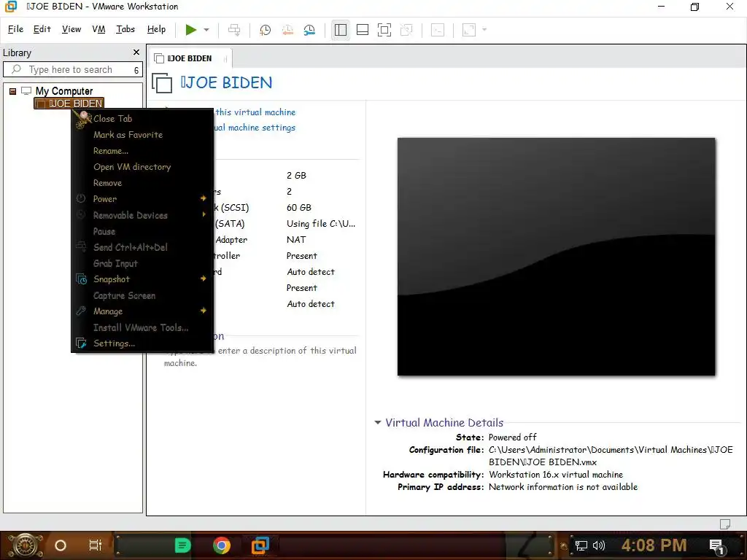Click the console view toolbar icon
The height and width of the screenshot is (560, 747).
438,30
